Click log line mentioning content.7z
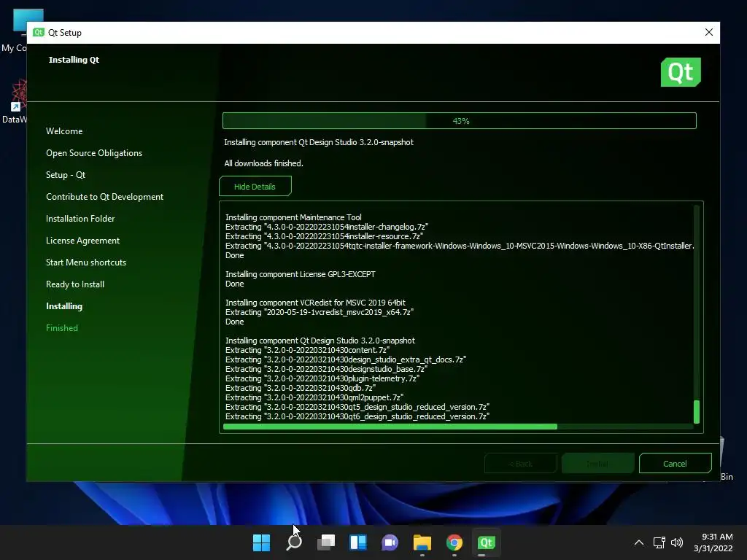747x560 pixels. (307, 350)
